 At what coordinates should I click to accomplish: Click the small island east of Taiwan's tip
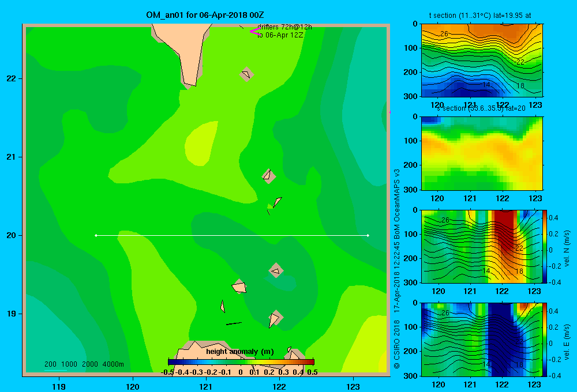[246, 74]
